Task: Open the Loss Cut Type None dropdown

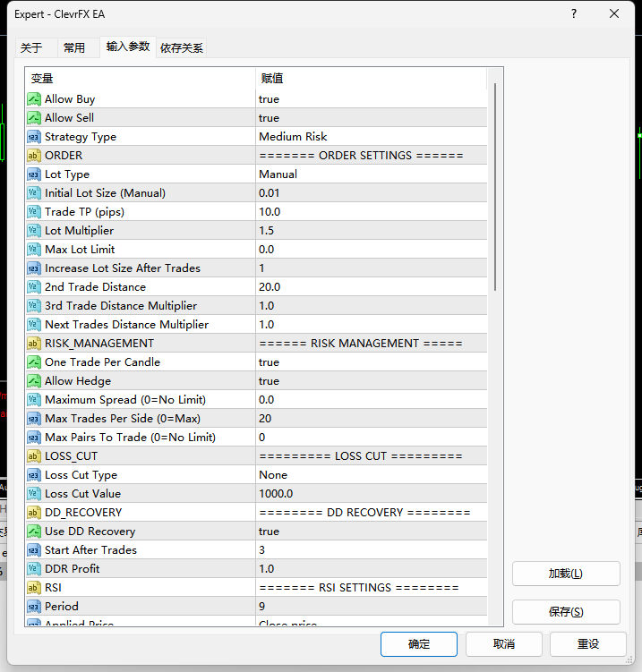Action: point(372,475)
